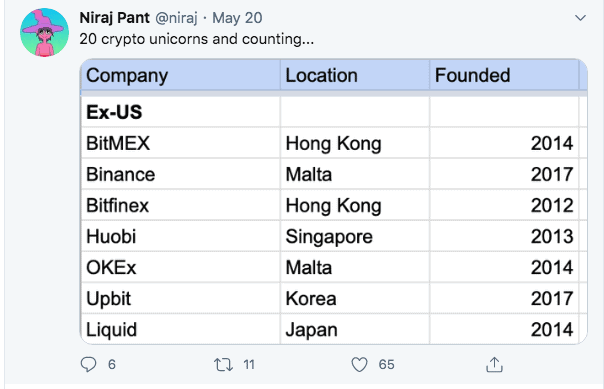This screenshot has height=389, width=604.
Task: Select the BitMEX table cell
Action: 181,143
